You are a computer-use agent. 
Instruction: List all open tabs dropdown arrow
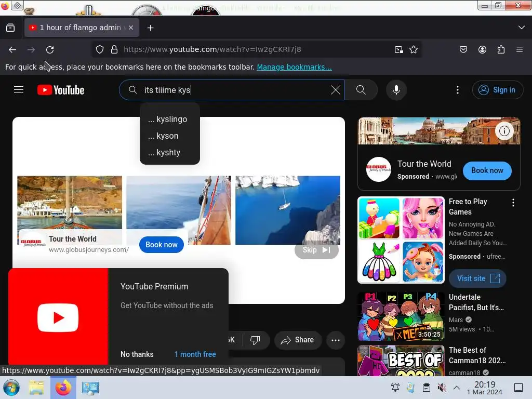coord(522,28)
